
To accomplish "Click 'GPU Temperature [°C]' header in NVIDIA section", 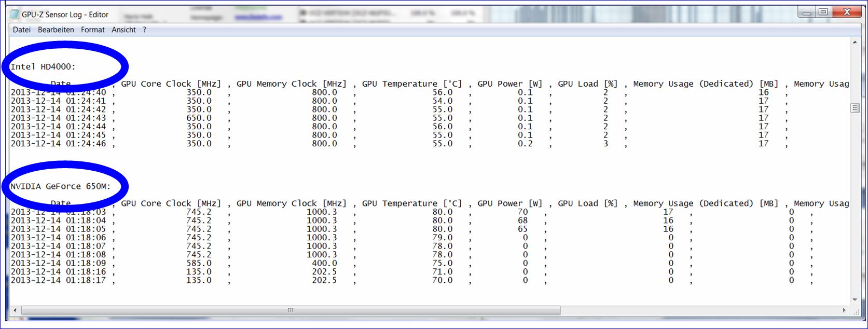I will point(412,203).
